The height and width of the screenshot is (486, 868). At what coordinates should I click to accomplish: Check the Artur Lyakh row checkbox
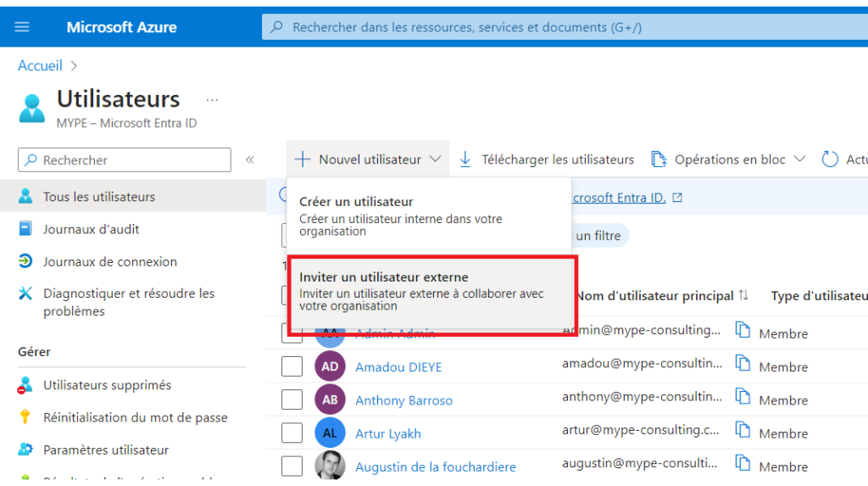coord(292,433)
